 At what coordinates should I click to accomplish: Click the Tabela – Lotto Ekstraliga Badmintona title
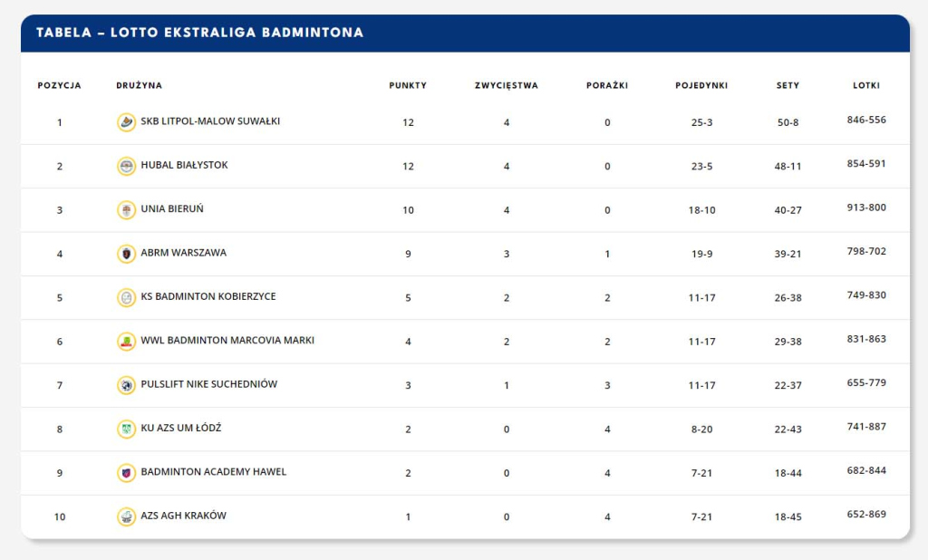click(199, 33)
